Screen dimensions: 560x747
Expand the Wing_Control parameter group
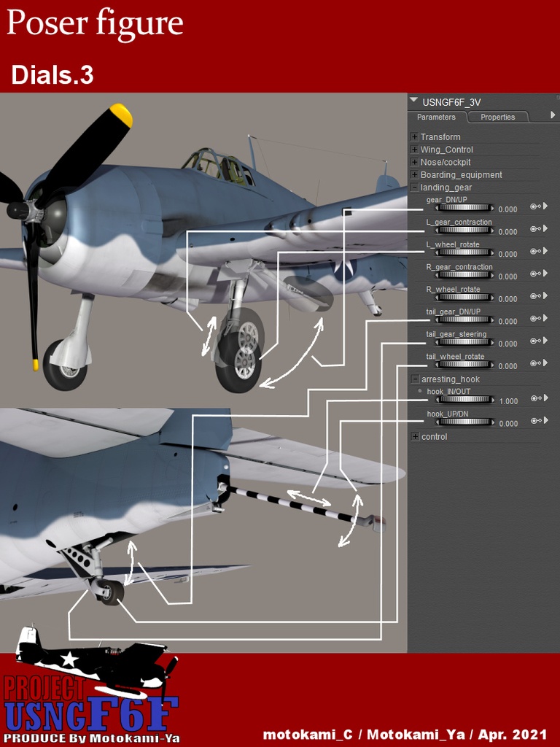(x=415, y=150)
